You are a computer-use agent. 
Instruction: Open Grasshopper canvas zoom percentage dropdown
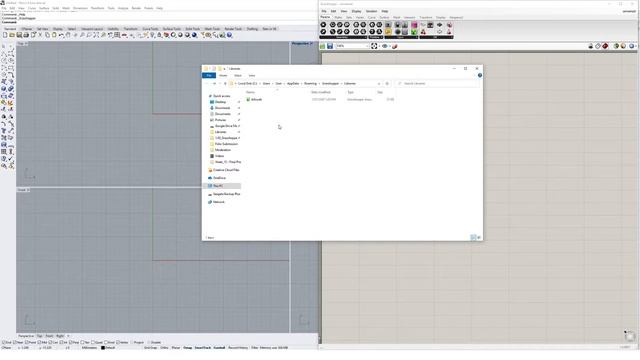[367, 46]
